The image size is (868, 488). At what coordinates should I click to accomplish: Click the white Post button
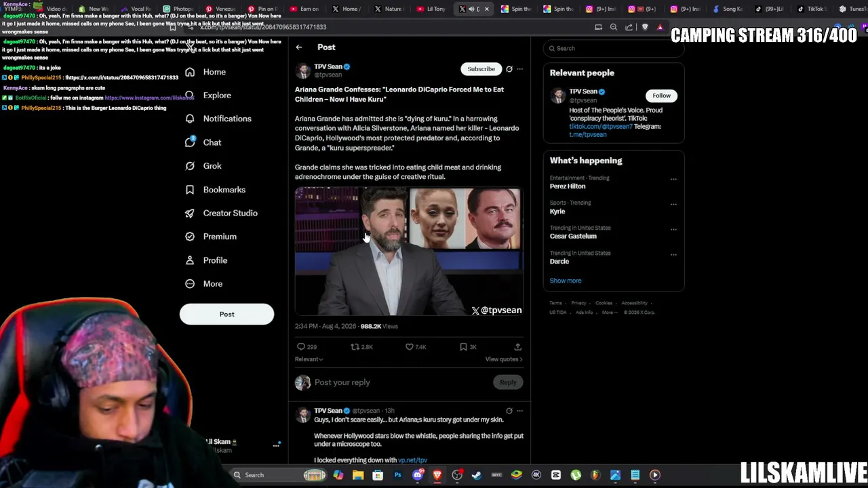pyautogui.click(x=226, y=314)
